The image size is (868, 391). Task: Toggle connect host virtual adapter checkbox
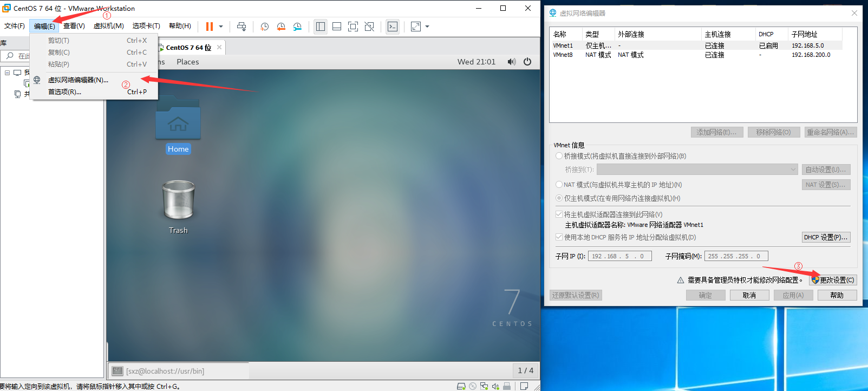pyautogui.click(x=559, y=214)
